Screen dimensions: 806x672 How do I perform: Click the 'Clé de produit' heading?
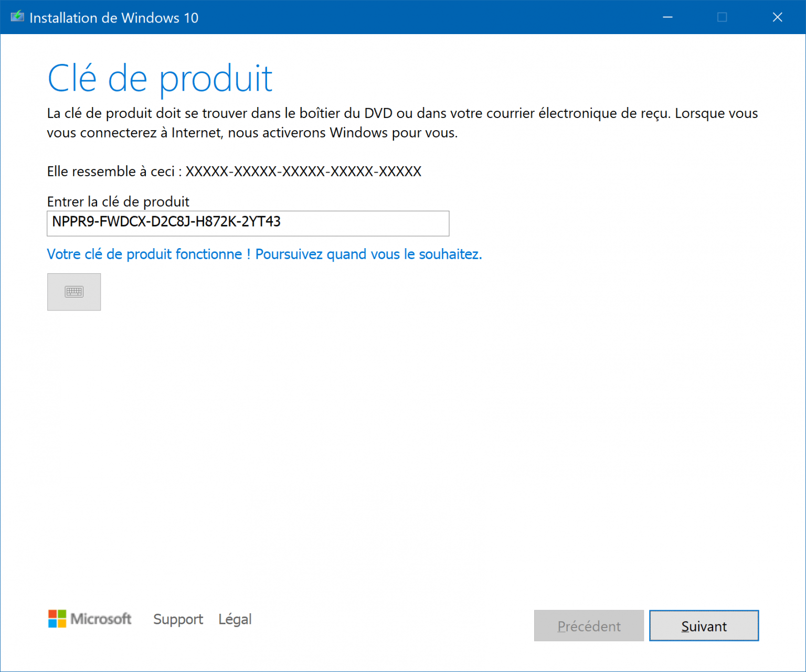(160, 78)
